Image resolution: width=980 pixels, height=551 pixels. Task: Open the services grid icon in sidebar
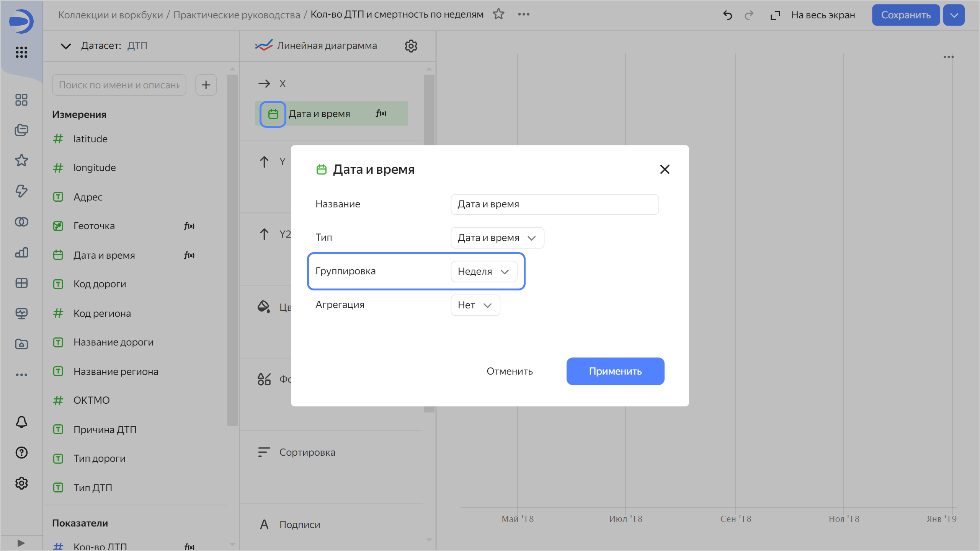[21, 52]
